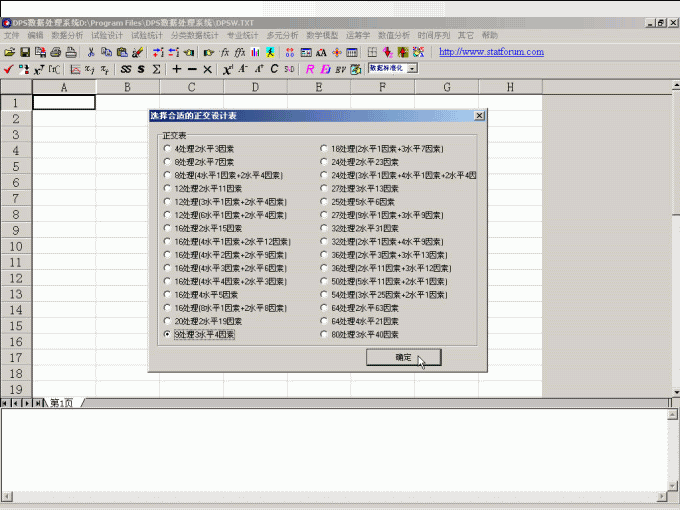This screenshot has width=680, height=510.
Task: Click the red checkmark toolbar icon
Action: (8, 69)
